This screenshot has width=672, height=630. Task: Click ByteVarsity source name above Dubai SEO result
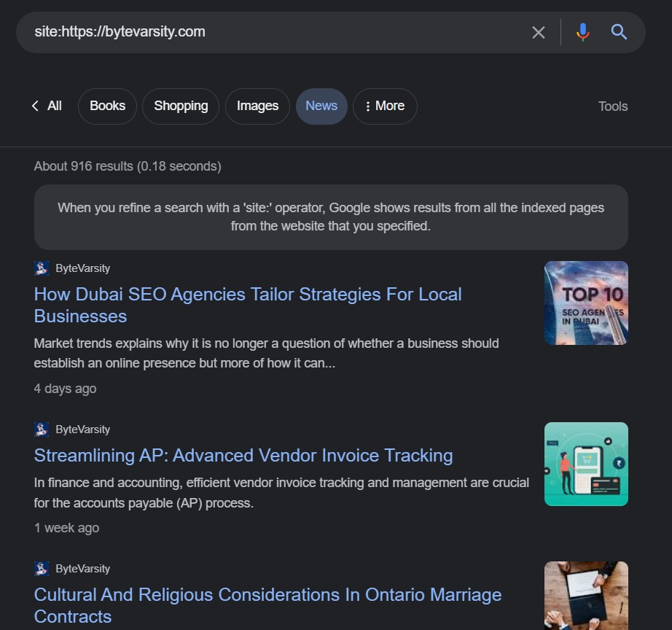point(82,268)
